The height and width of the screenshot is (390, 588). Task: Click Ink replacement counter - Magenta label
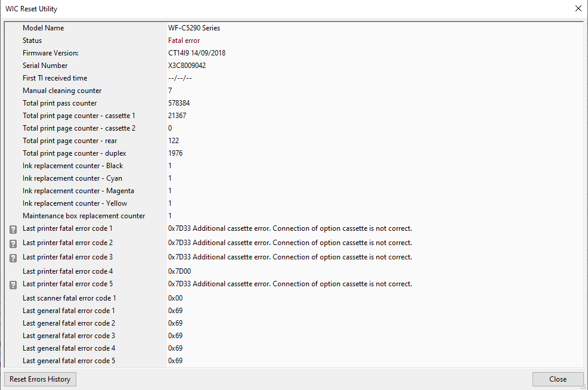[78, 191]
